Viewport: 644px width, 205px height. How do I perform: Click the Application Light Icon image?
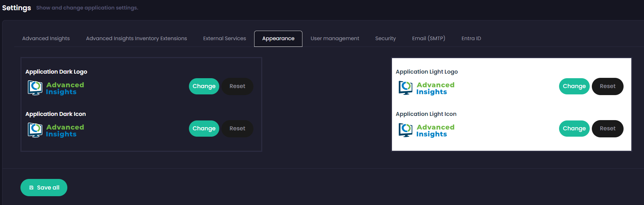tap(427, 130)
